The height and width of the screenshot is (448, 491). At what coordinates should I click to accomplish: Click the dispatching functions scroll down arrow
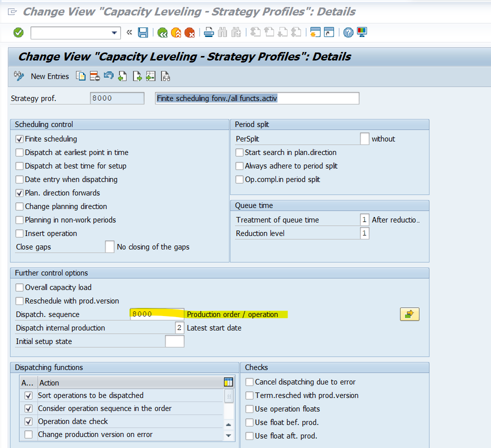(x=228, y=435)
